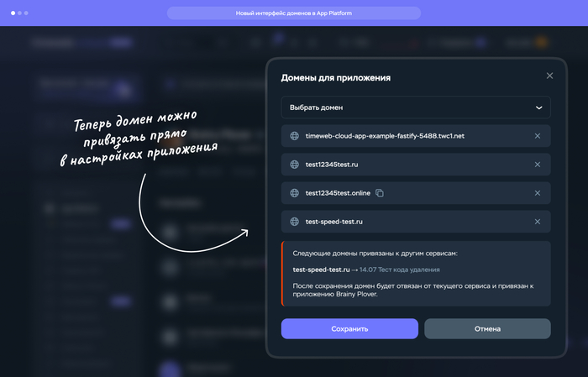Click the chevron arrow in domain selector
Image resolution: width=588 pixels, height=377 pixels.
[x=539, y=108]
